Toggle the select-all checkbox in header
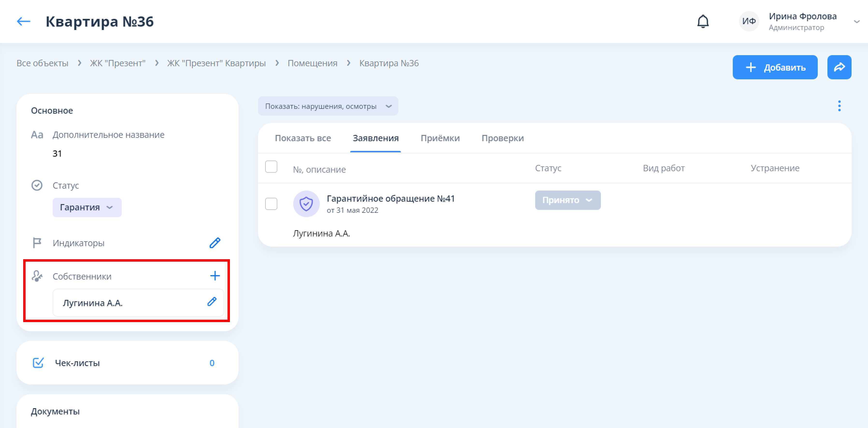Image resolution: width=868 pixels, height=428 pixels. (x=271, y=167)
